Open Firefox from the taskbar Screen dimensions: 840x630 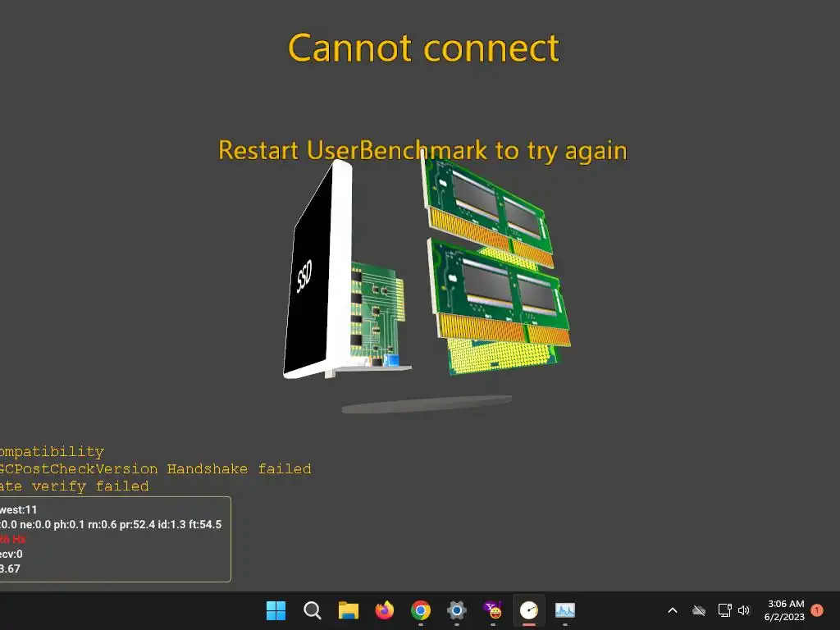384,610
